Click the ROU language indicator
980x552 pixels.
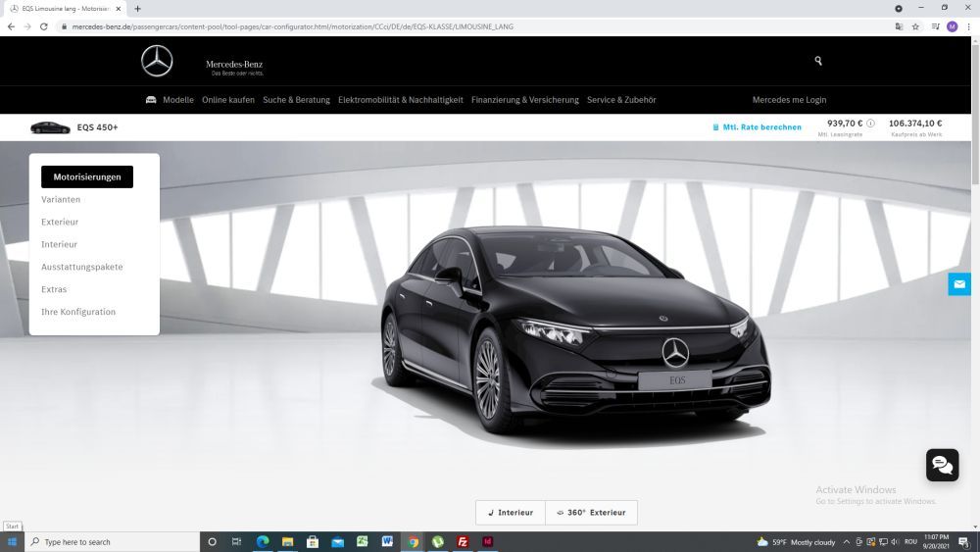910,542
